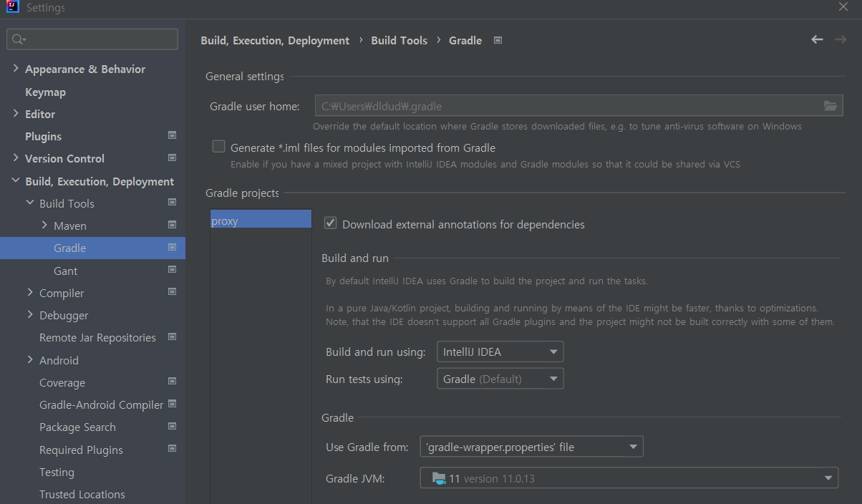Open Required Plugins settings
The image size is (862, 504).
pyautogui.click(x=81, y=450)
